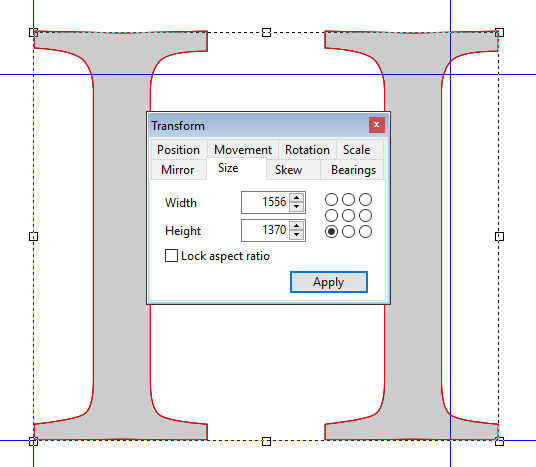
Task: Click the left-middle selection handle
Action: (34, 236)
